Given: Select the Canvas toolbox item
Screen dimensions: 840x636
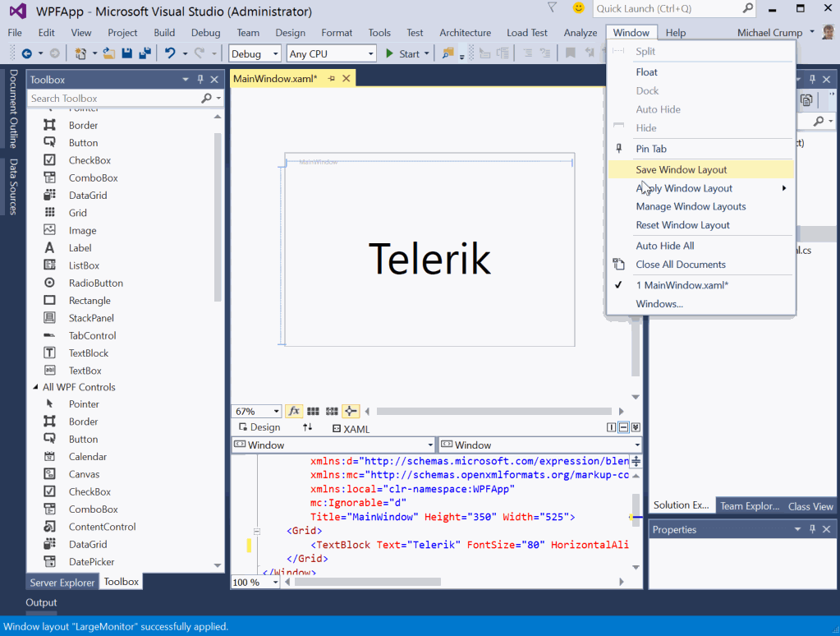Looking at the screenshot, I should tap(84, 475).
